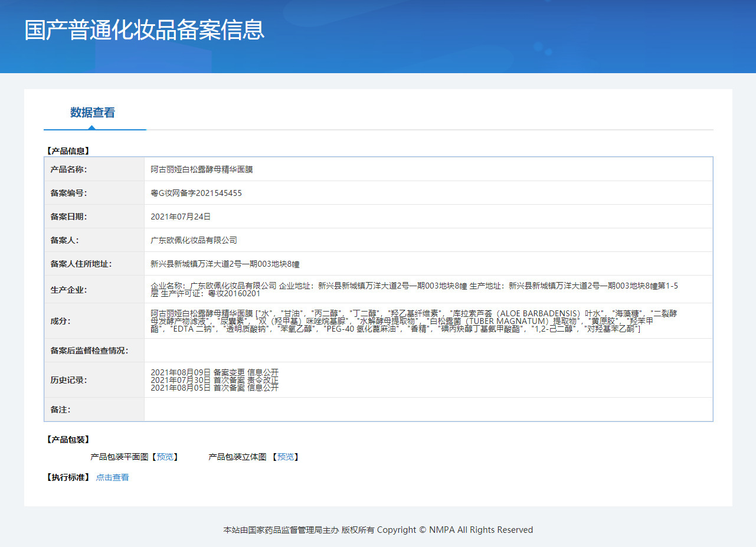Click the 产品信息 section heading
The width and height of the screenshot is (756, 547).
[68, 151]
